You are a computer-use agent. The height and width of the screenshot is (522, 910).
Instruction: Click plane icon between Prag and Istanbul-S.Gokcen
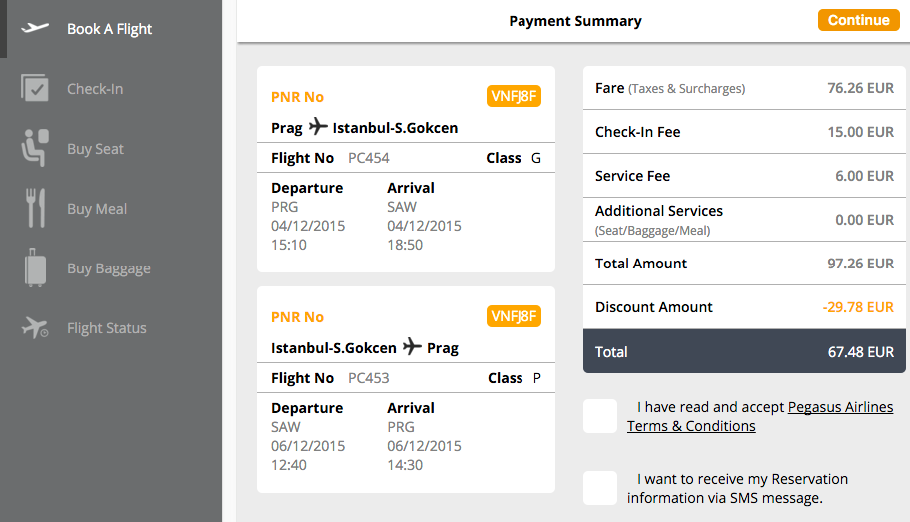(317, 126)
